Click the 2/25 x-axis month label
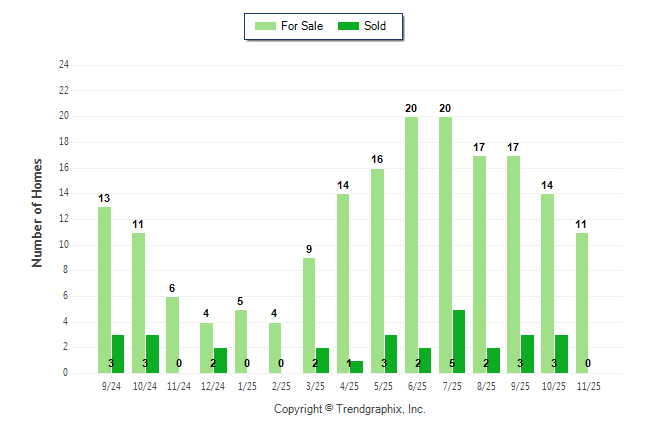Viewport: 646px width, 434px height. (280, 385)
